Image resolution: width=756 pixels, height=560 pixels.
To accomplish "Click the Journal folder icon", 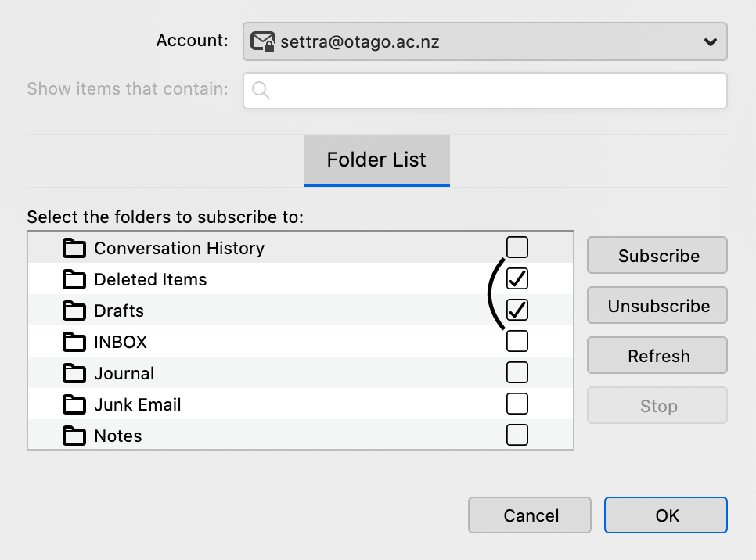I will coord(74,374).
